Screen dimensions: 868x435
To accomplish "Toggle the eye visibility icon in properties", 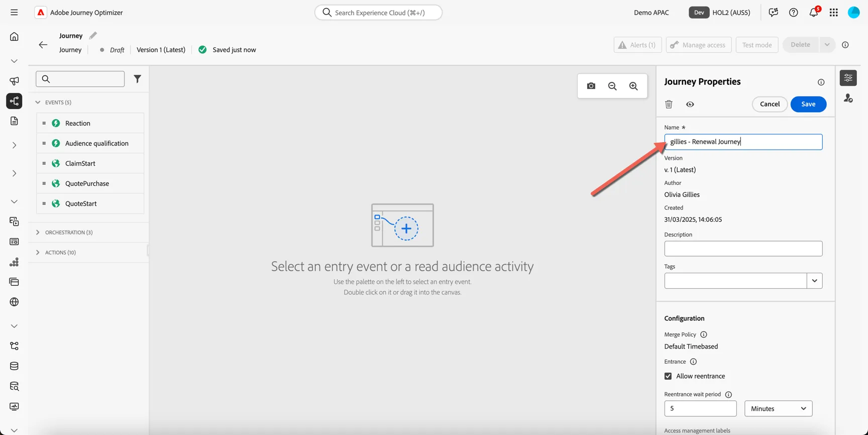I will click(x=690, y=104).
